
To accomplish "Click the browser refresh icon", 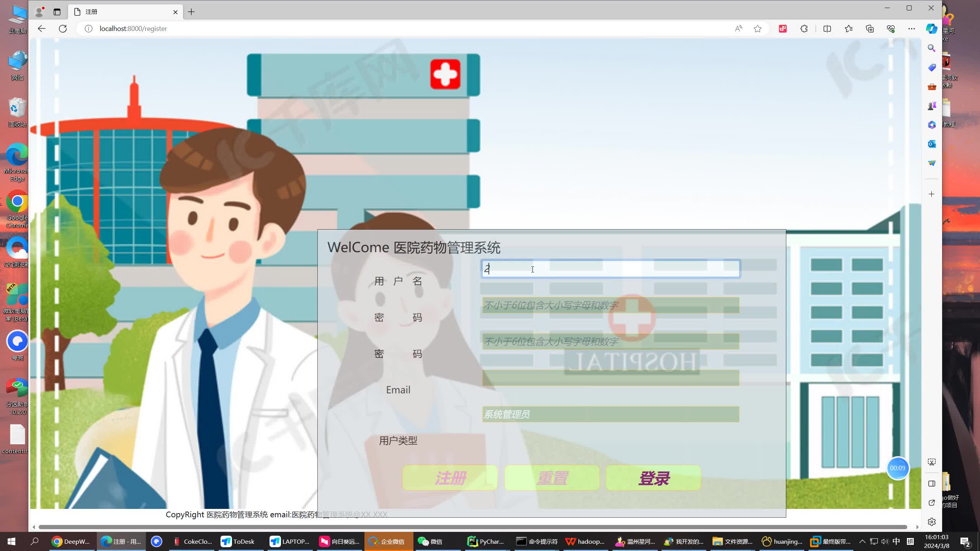I will pos(63,29).
